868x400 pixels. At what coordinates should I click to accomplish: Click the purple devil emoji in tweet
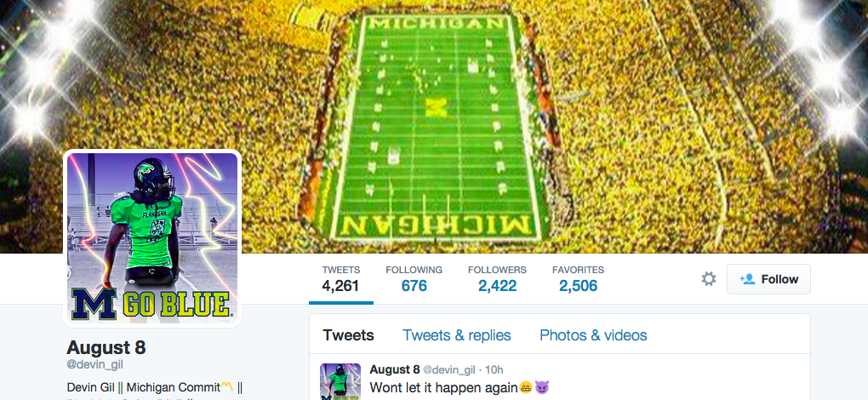point(543,388)
